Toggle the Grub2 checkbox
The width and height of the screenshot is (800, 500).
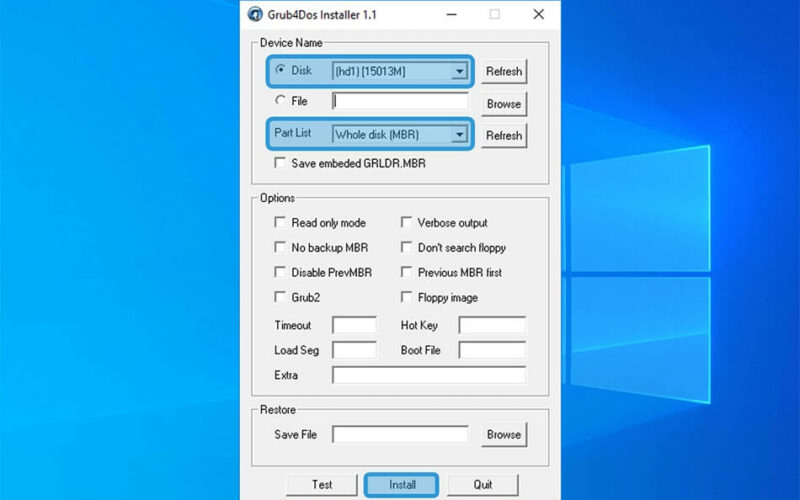pyautogui.click(x=280, y=296)
